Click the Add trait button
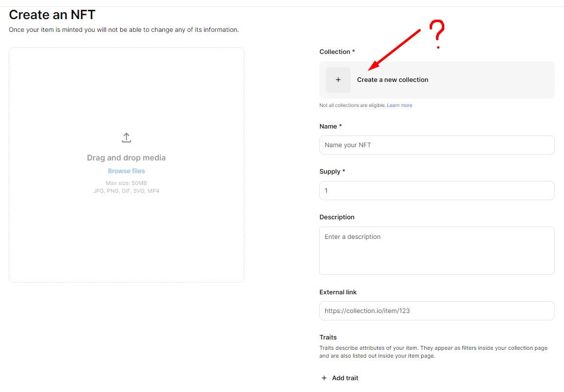The width and height of the screenshot is (564, 392). pos(340,378)
